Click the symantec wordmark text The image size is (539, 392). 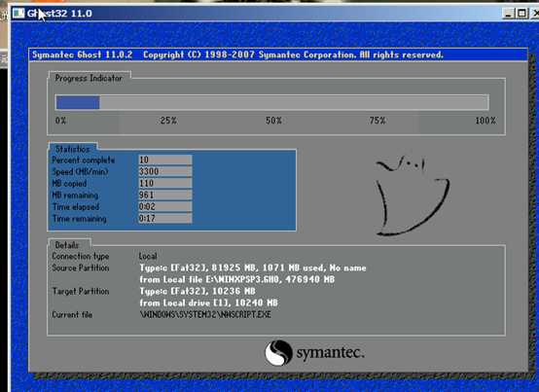tap(331, 353)
